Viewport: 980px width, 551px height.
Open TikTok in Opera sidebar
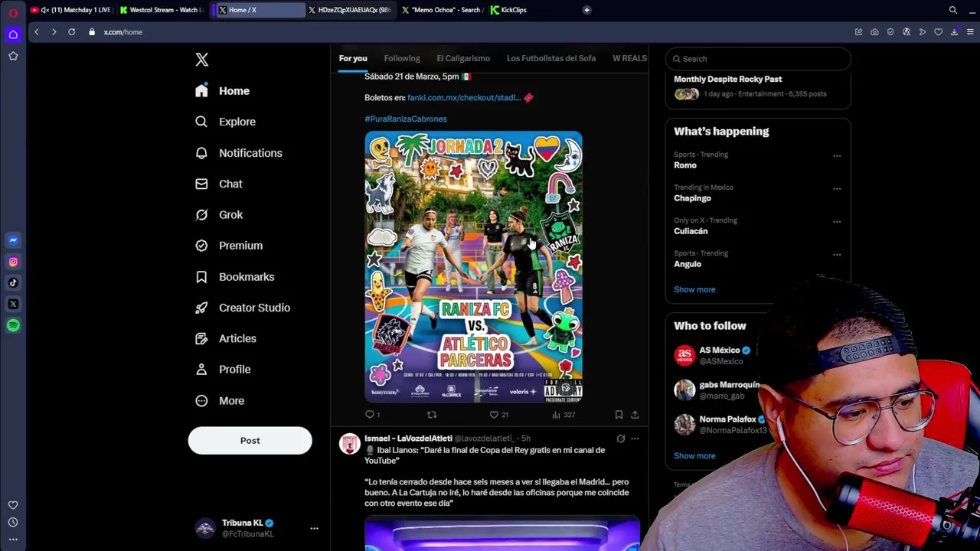13,283
